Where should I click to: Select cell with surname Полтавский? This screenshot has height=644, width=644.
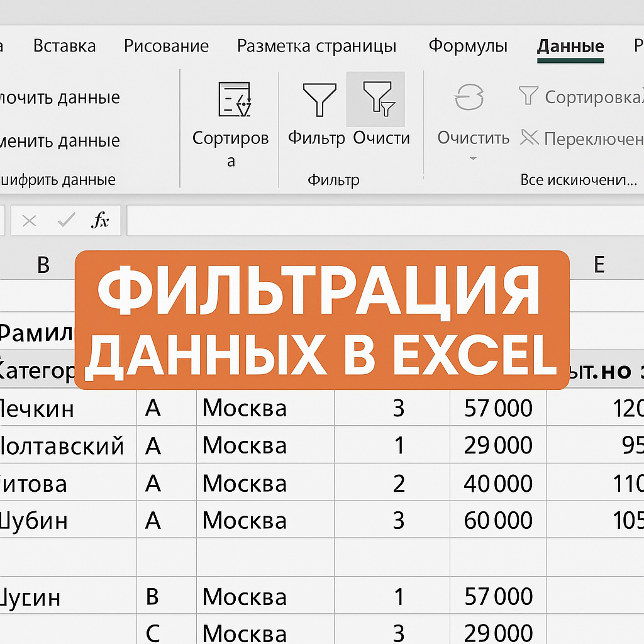click(x=68, y=445)
